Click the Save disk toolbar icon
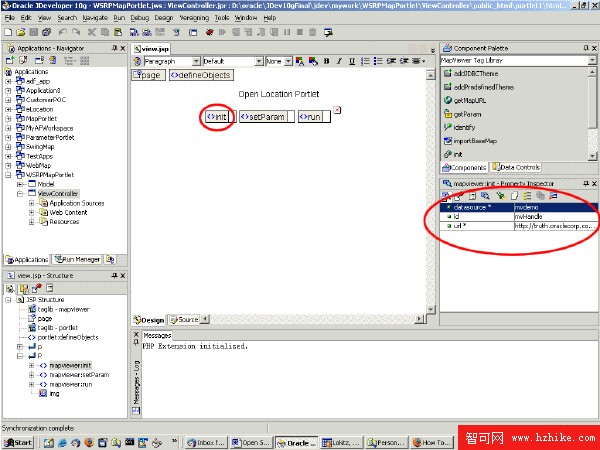Screen dimensions: 600x450 [33, 33]
